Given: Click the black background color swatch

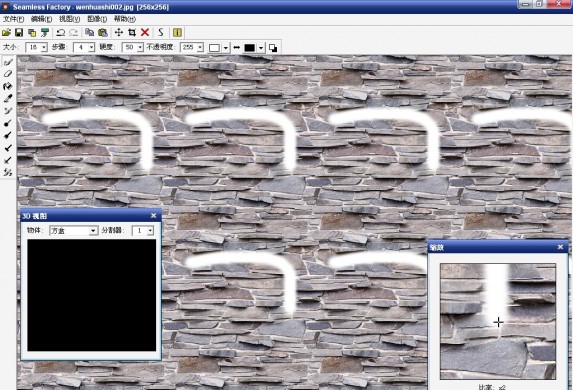Looking at the screenshot, I should (250, 48).
